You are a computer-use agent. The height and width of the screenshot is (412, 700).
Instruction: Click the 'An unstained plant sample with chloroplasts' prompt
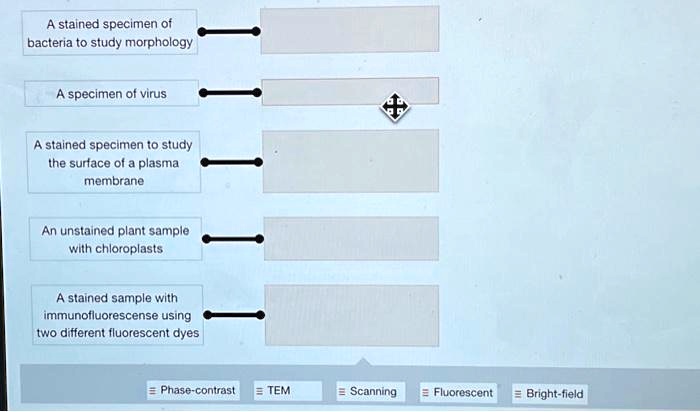115,239
